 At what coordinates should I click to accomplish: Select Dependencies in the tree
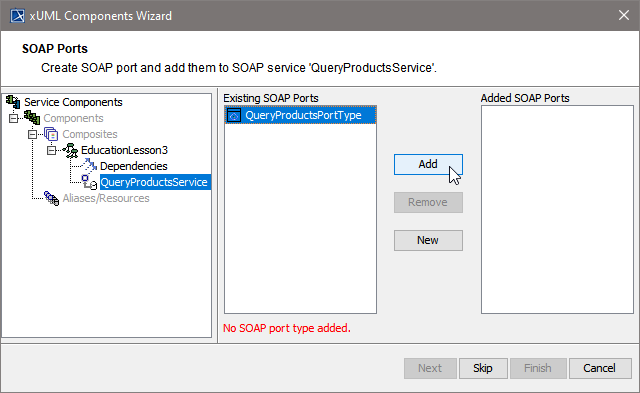tap(133, 166)
